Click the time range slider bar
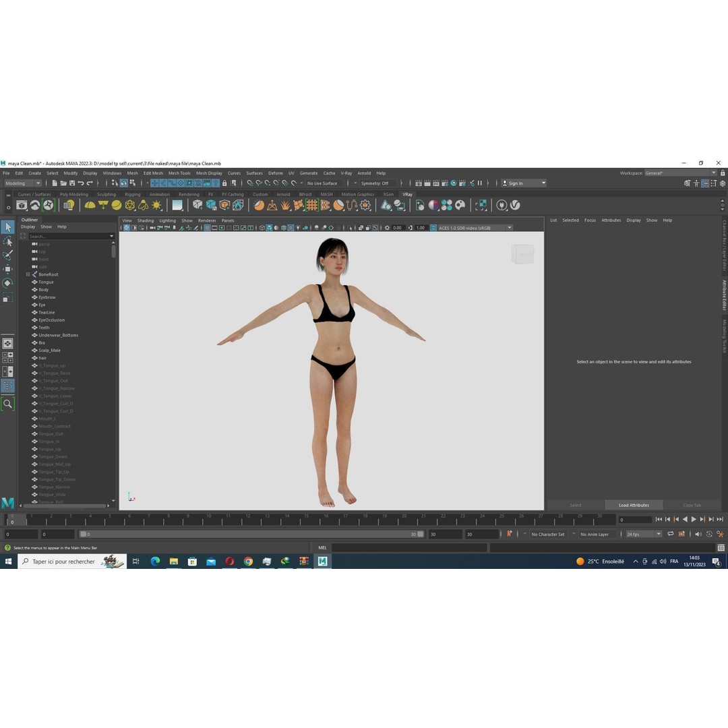This screenshot has width=728, height=728. (251, 535)
